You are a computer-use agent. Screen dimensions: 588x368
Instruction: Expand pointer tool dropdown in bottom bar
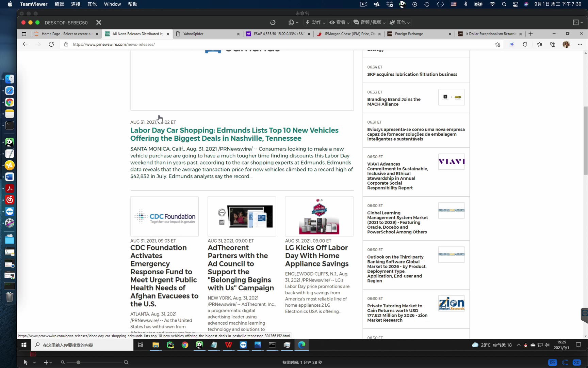[x=34, y=363]
